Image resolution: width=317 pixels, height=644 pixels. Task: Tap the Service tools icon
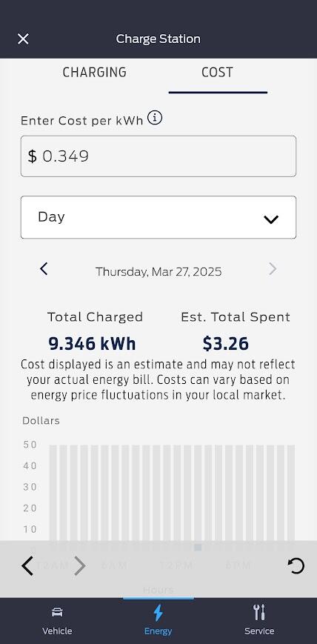(x=259, y=612)
